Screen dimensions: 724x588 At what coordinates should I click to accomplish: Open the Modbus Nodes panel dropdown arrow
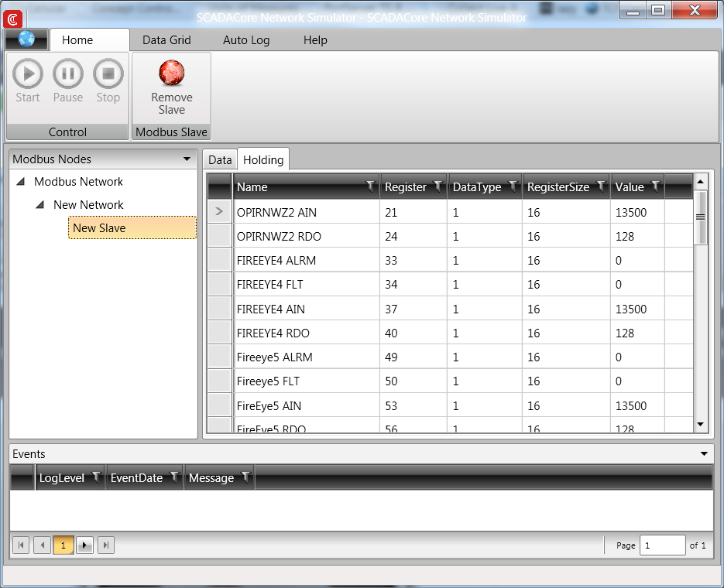[187, 159]
